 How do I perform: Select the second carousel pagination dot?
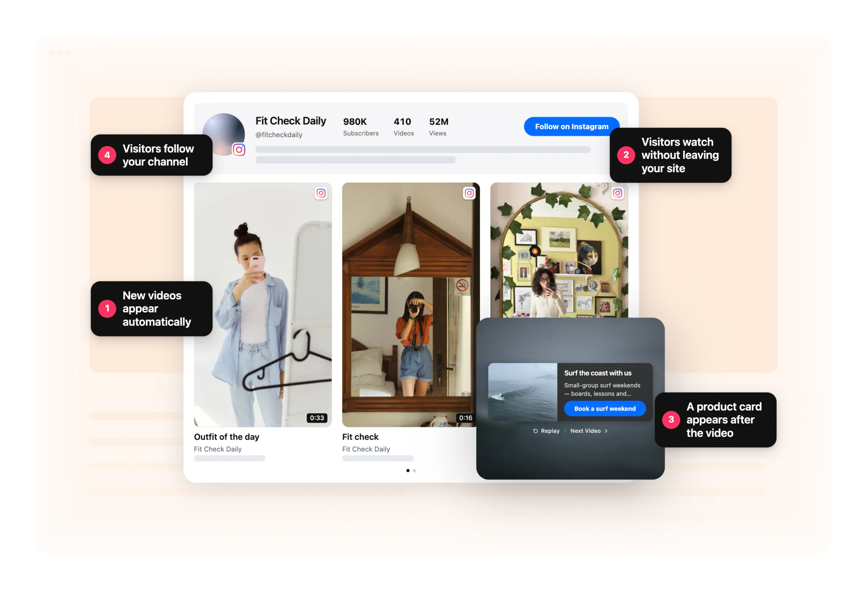(x=414, y=471)
